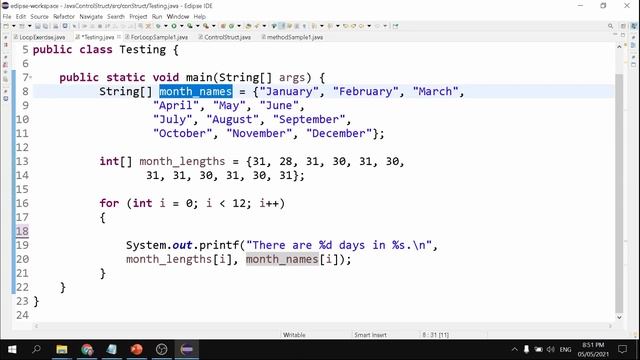Open the Windows Start menu
The image size is (640, 360).
pyautogui.click(x=12, y=349)
